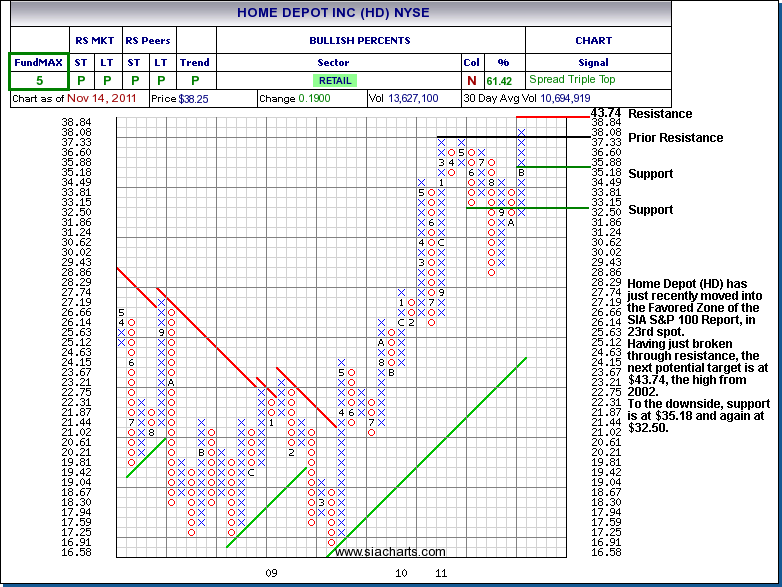Screen dimensions: 782x587
Task: Click the Support label at 35.18
Action: (x=651, y=174)
